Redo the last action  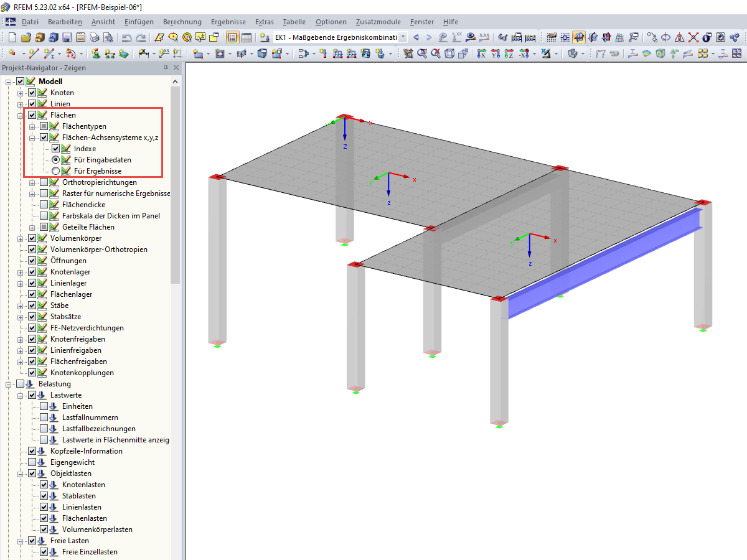[141, 37]
